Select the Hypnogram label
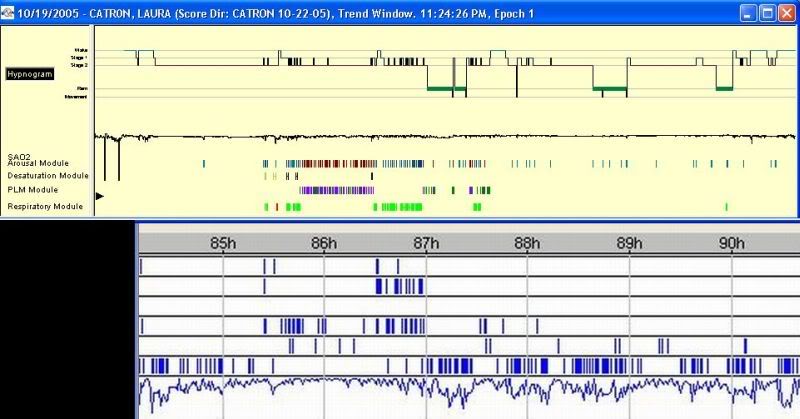This screenshot has height=419, width=800. click(x=31, y=74)
